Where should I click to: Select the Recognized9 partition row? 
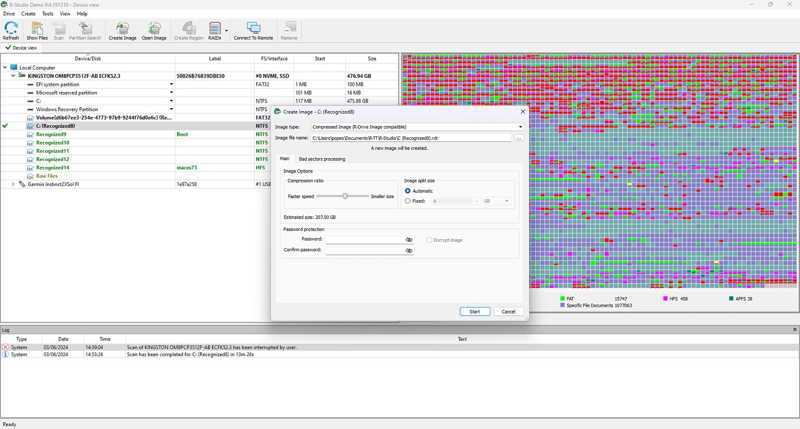coord(199,134)
